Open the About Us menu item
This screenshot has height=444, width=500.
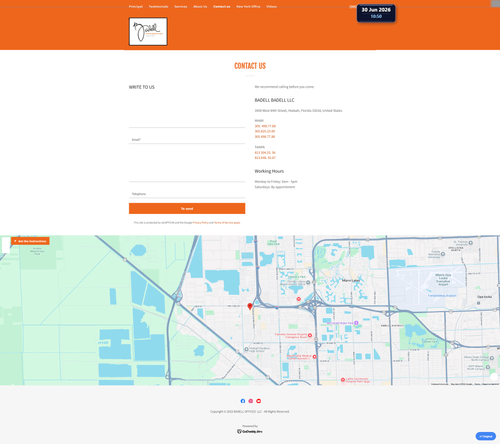(x=200, y=6)
